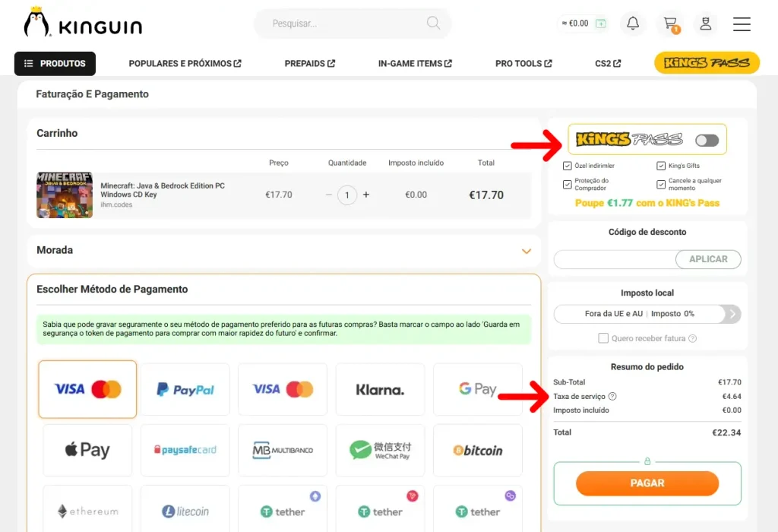This screenshot has height=532, width=778.
Task: Click the add wallet funds icon
Action: click(x=601, y=24)
